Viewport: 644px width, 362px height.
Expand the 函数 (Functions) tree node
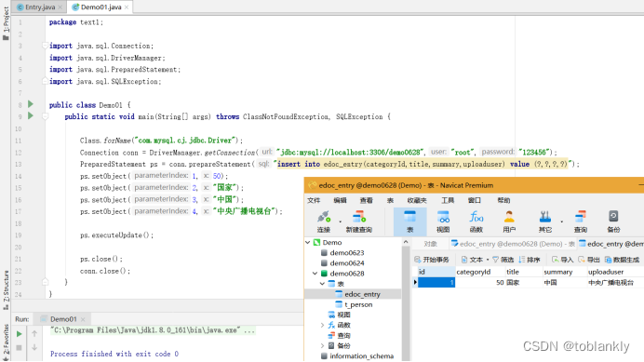pyautogui.click(x=322, y=325)
